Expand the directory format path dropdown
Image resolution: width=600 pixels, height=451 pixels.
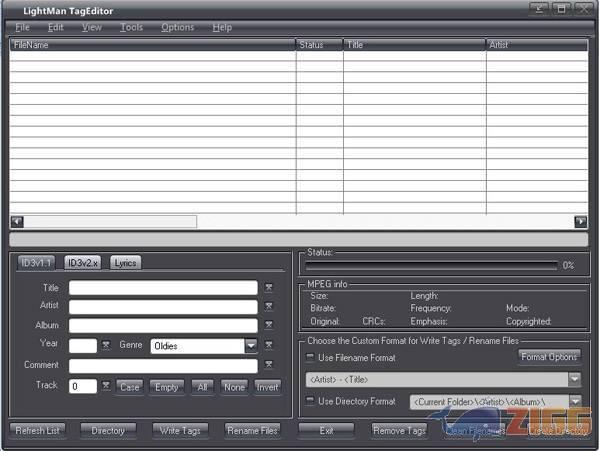pos(574,401)
